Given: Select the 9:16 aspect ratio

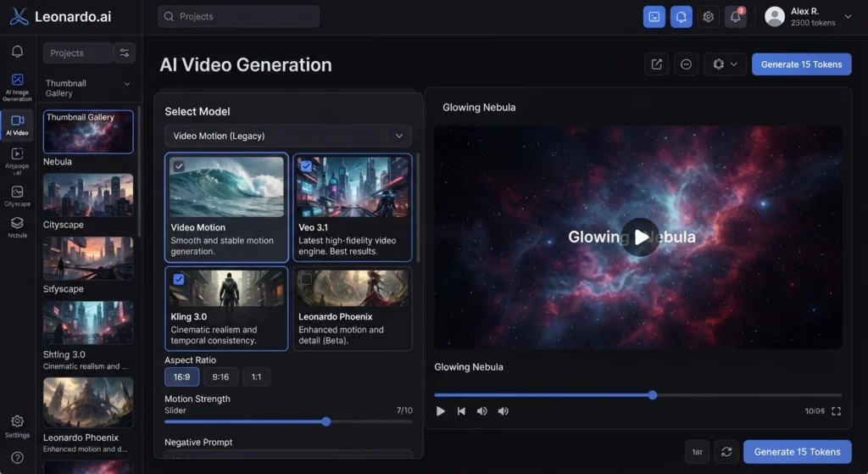Looking at the screenshot, I should [x=220, y=377].
